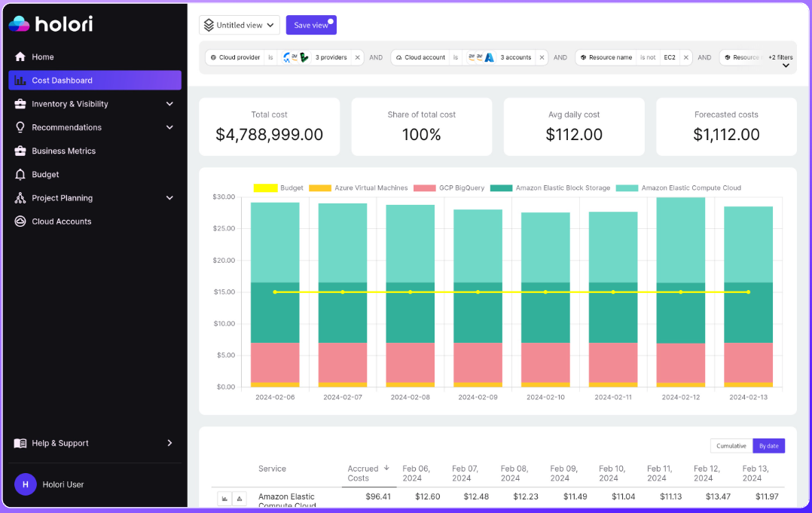Click the bar chart icon for Amazon Elastic Compute Cloud row
Image resolution: width=812 pixels, height=513 pixels.
[224, 499]
